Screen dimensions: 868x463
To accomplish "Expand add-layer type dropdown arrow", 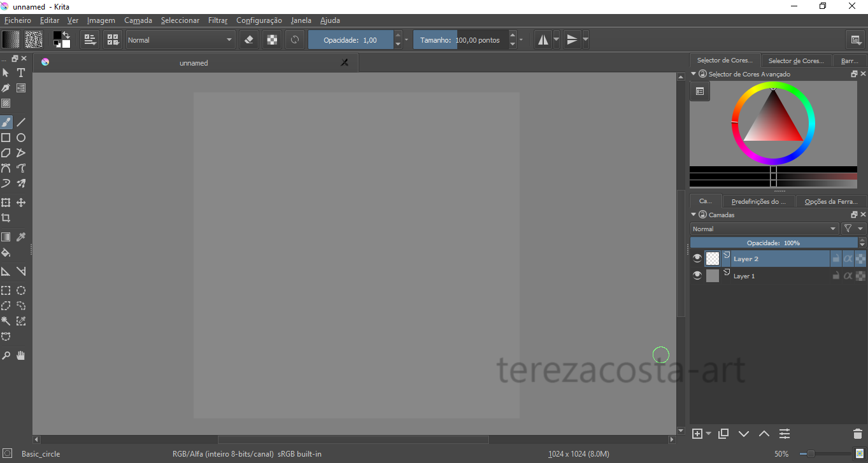I will (x=709, y=434).
